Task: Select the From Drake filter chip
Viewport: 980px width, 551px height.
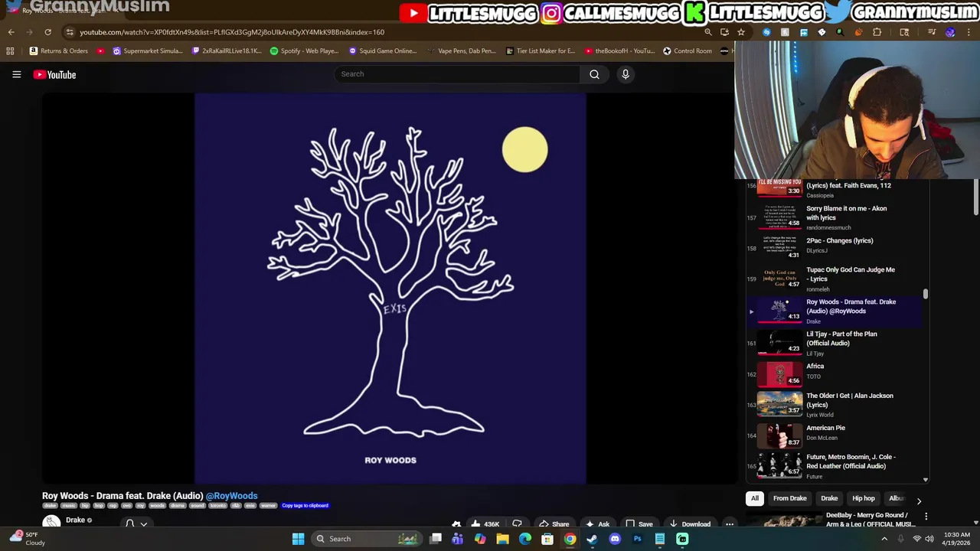Action: tap(790, 498)
